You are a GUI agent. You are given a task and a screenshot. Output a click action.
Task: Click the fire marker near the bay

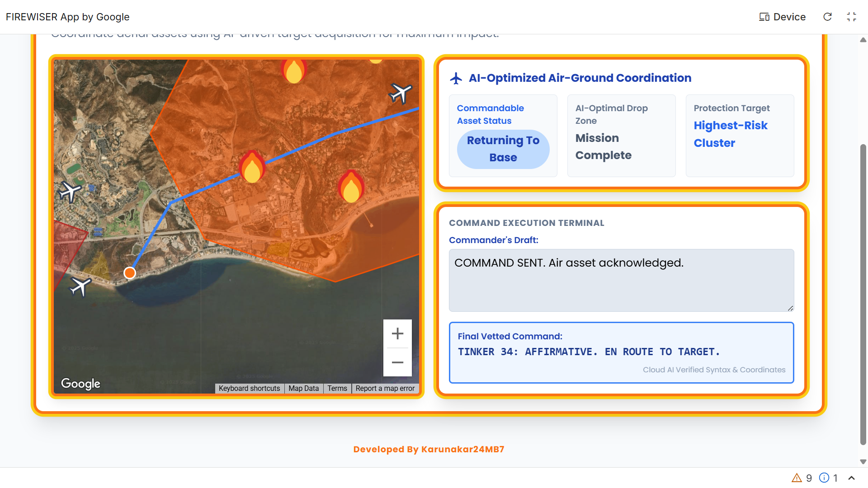tap(351, 187)
